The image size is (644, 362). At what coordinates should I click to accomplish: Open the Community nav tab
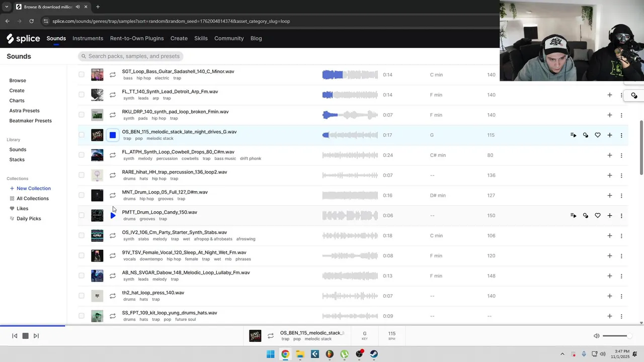[229, 38]
